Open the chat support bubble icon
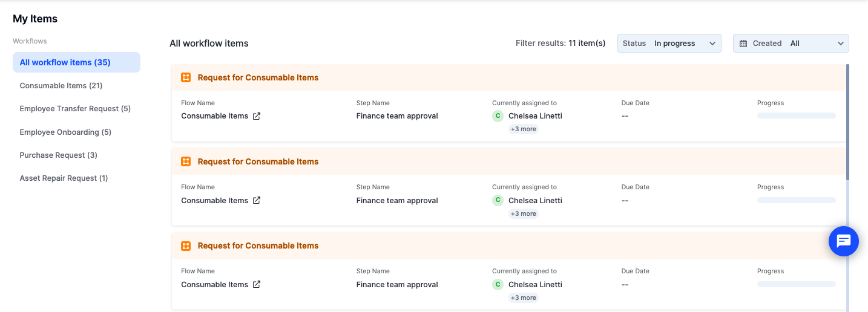The width and height of the screenshot is (868, 312). coord(844,241)
